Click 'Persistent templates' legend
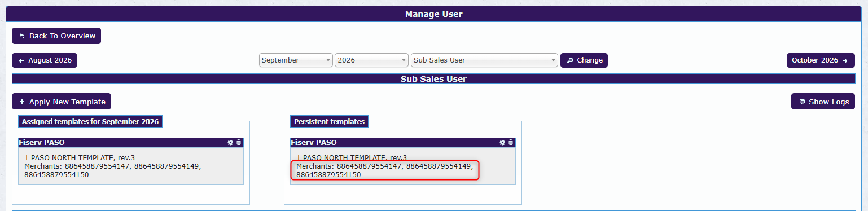This screenshot has height=211, width=868. point(329,121)
